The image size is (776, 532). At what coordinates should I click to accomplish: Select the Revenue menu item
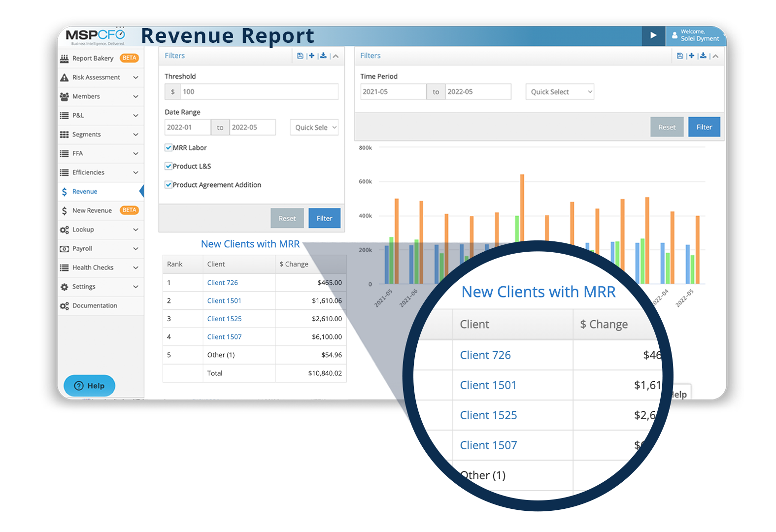[101, 192]
